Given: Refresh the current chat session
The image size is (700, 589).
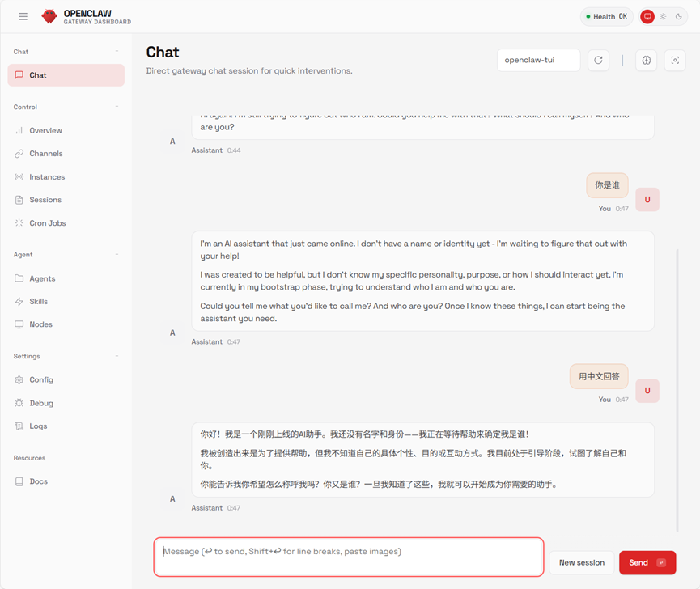Looking at the screenshot, I should (x=598, y=60).
